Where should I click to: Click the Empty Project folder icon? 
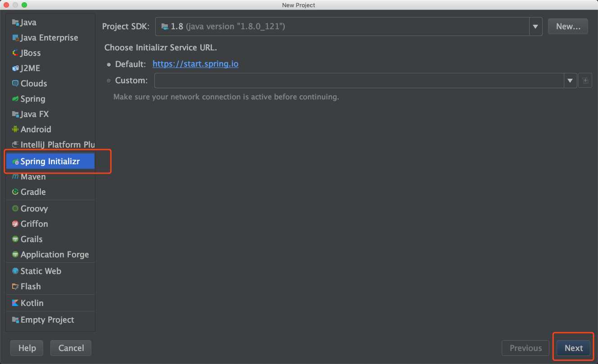[x=16, y=320]
